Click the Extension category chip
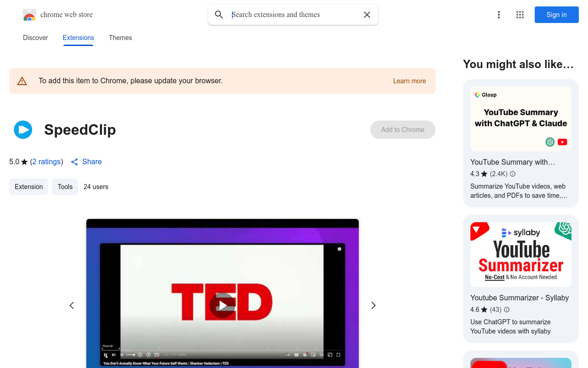This screenshot has height=368, width=588. pos(28,187)
